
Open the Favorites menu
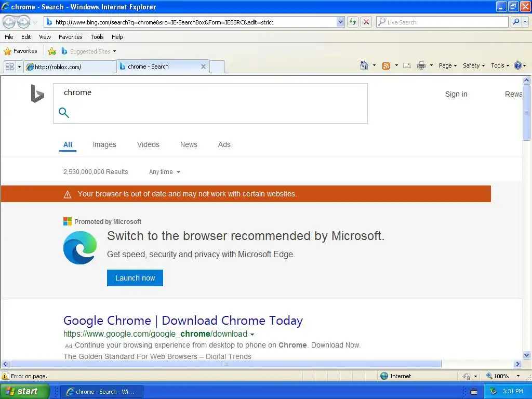pos(70,37)
